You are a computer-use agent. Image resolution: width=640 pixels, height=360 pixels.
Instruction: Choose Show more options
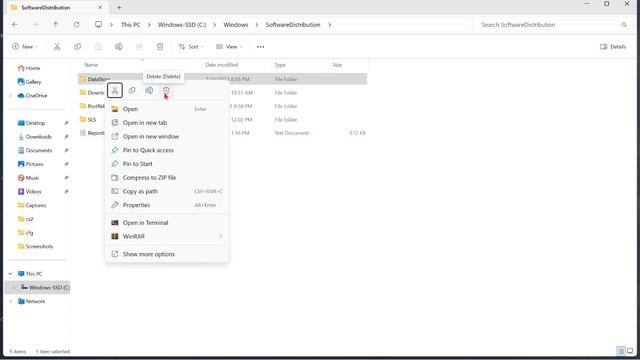click(167, 254)
